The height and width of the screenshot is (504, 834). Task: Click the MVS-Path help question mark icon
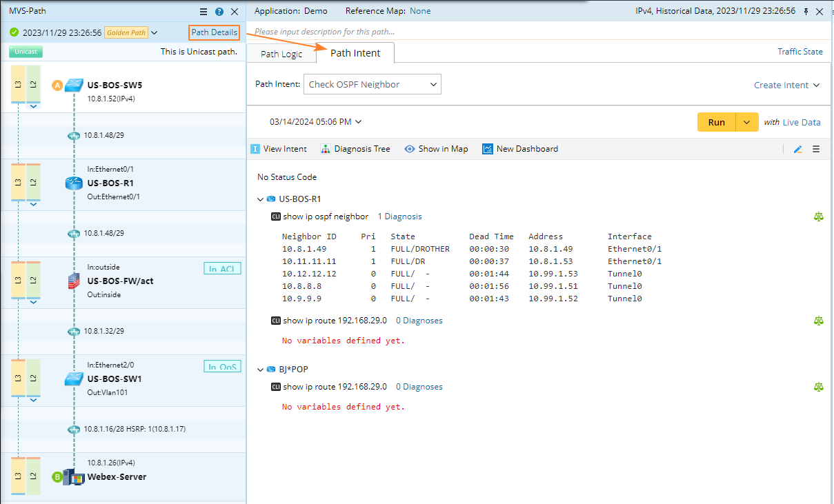(x=219, y=12)
